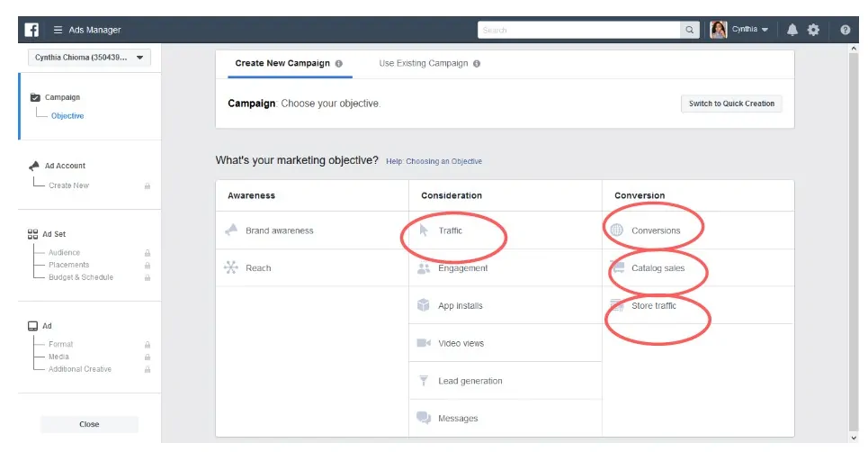Click the Traffic cursor icon
This screenshot has height=452, width=868.
424,230
